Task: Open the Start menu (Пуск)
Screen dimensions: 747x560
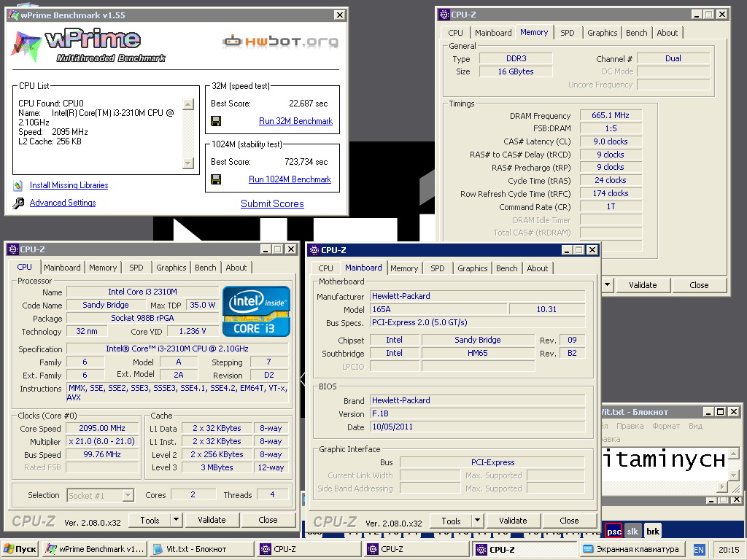Action: click(x=20, y=549)
